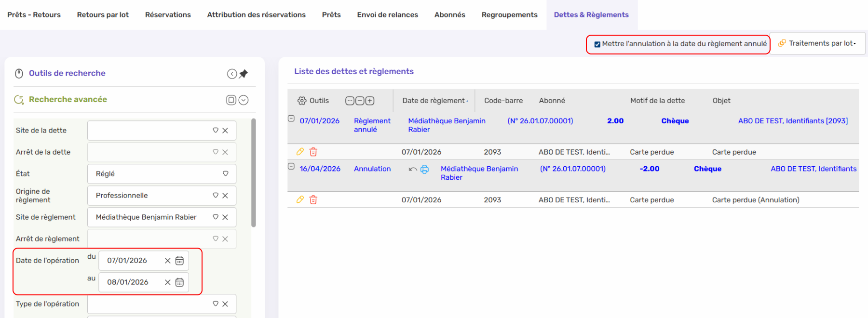Click the amount 2.00 on Règlement annulé row

(x=615, y=121)
